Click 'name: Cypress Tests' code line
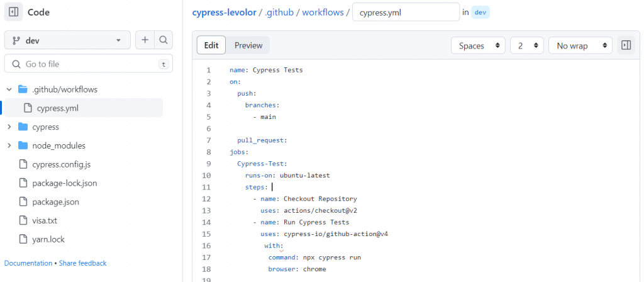Screen dimensions: 644x282 (266, 70)
